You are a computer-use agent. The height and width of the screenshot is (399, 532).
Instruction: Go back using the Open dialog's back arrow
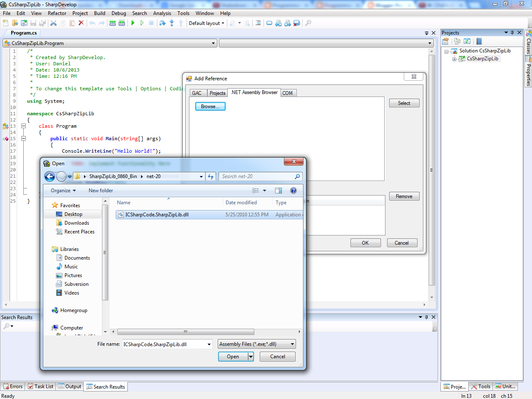(x=49, y=176)
